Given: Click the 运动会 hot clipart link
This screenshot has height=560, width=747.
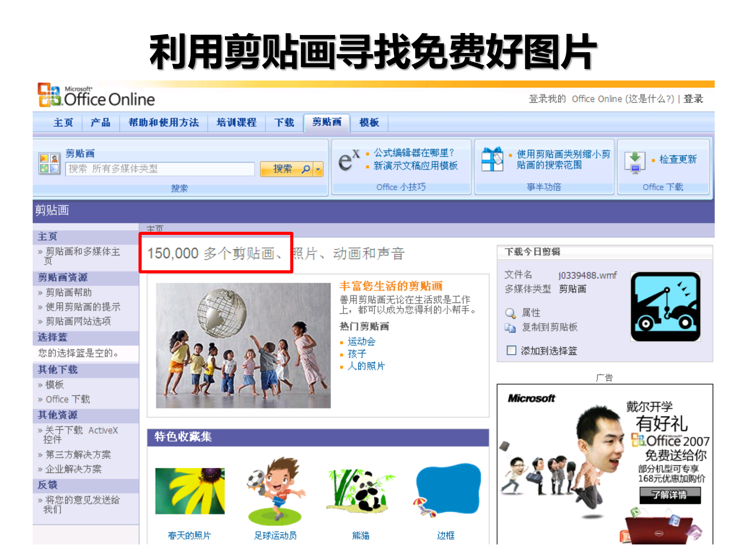Looking at the screenshot, I should 361,341.
